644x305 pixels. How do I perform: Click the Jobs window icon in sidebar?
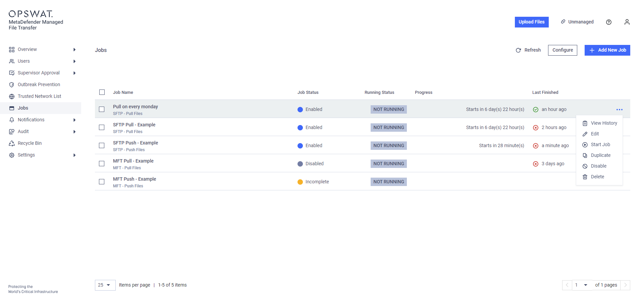(x=12, y=108)
